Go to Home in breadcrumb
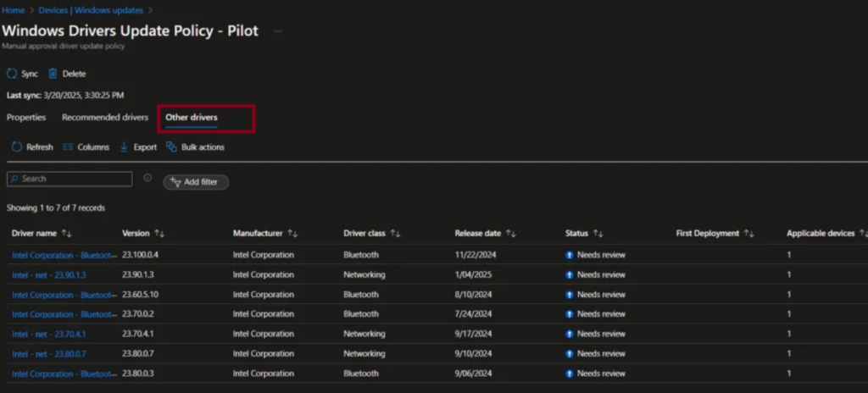Screen dimensions: 868x393 pos(12,10)
